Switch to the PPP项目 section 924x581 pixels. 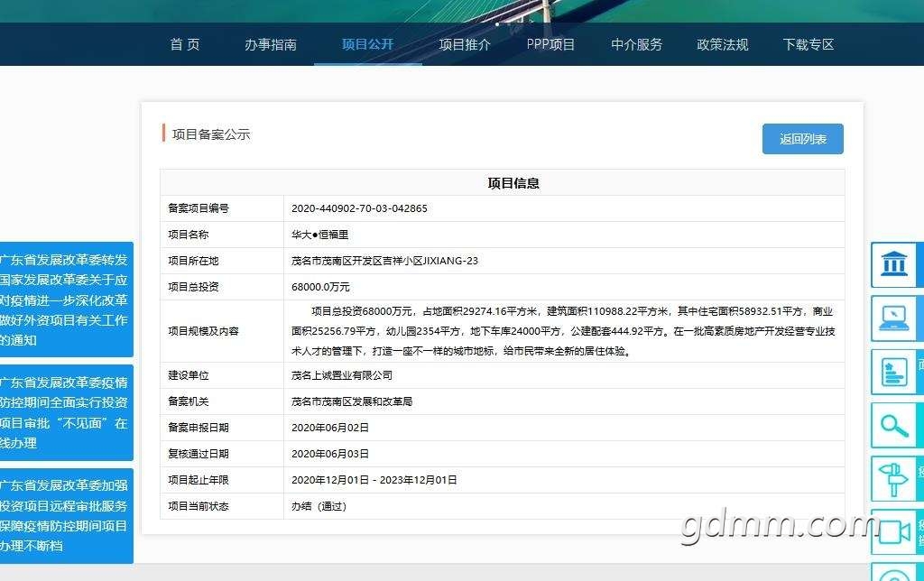(550, 44)
